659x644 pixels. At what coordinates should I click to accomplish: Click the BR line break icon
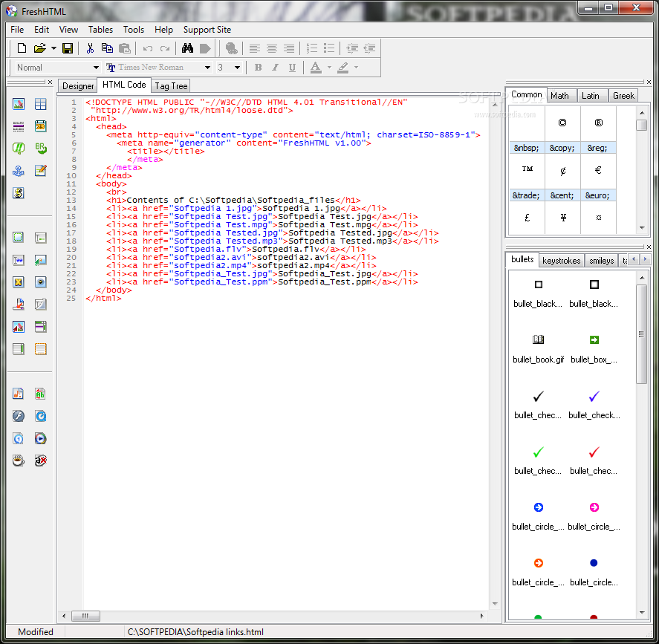click(40, 149)
